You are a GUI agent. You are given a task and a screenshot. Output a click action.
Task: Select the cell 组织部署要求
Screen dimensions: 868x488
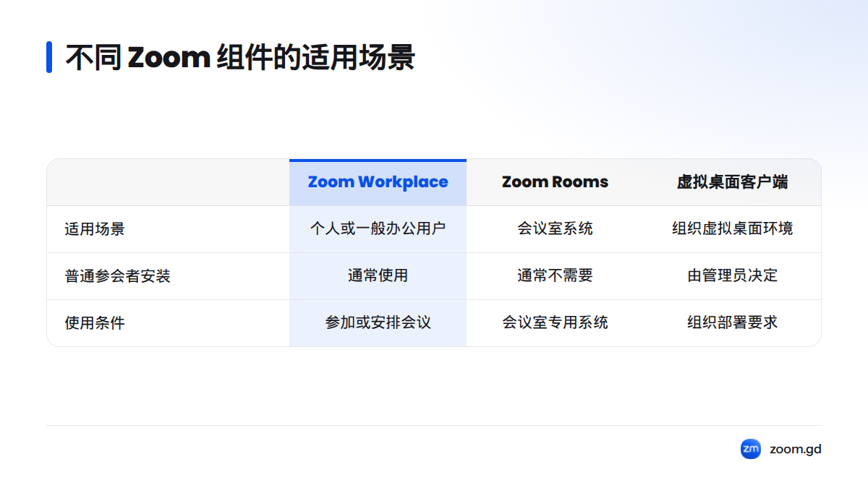[x=733, y=323]
